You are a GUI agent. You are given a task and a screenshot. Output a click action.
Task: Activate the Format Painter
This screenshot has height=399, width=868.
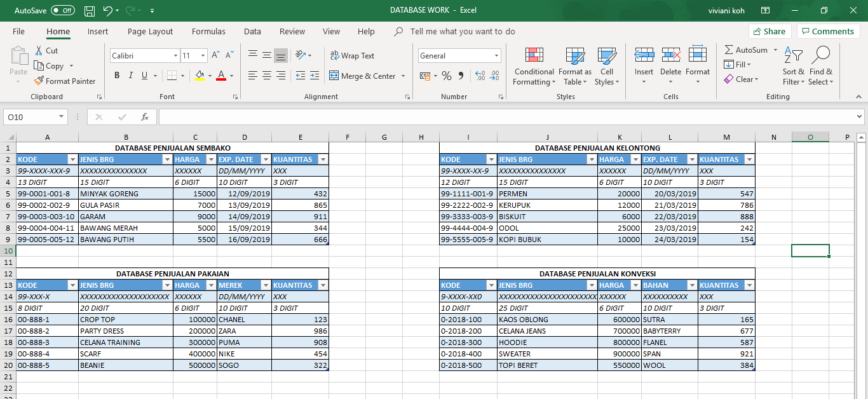click(x=65, y=81)
